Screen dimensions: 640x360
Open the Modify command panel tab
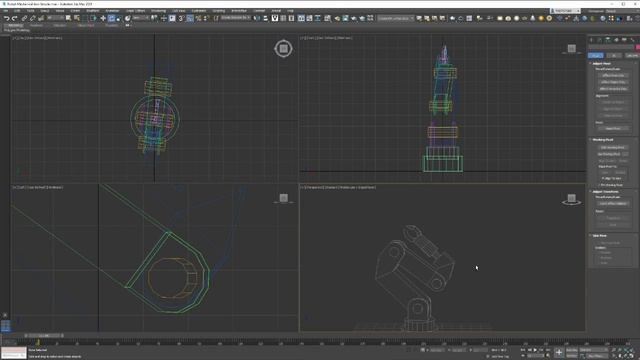(x=600, y=40)
